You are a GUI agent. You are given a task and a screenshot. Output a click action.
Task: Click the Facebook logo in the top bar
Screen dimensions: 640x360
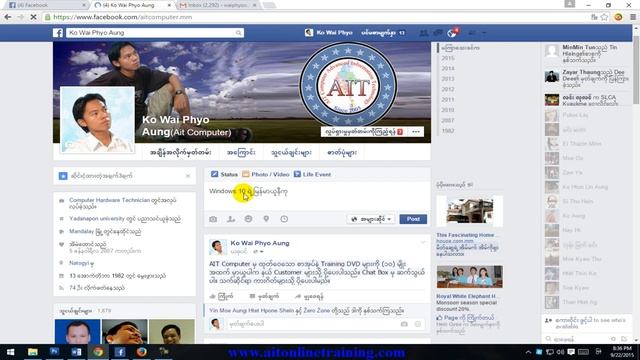(x=58, y=33)
